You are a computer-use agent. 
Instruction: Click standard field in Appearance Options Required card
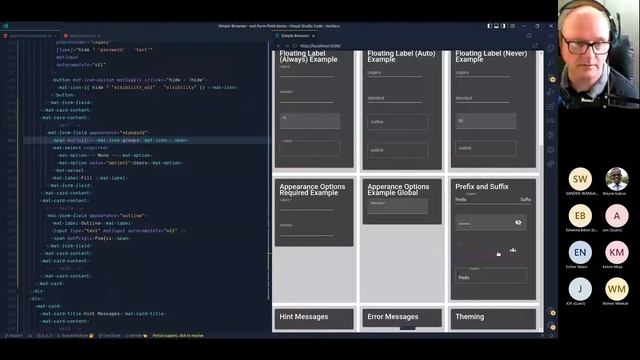point(307,230)
